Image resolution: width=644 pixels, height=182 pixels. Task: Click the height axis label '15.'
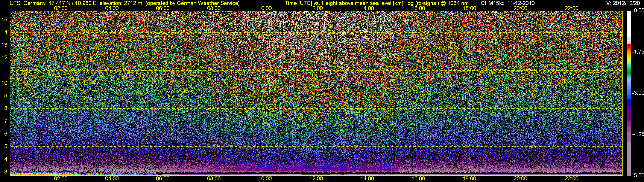tap(5, 20)
